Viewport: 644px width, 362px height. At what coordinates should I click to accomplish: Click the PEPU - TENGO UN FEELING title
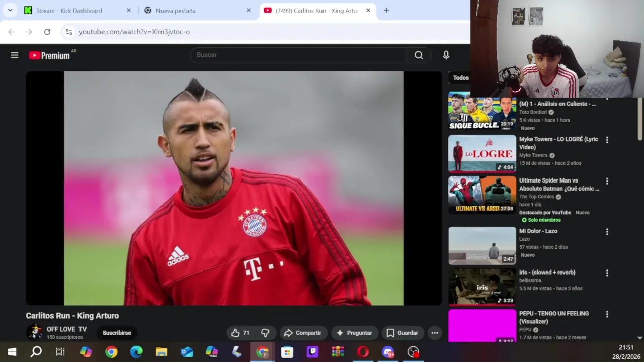click(554, 317)
